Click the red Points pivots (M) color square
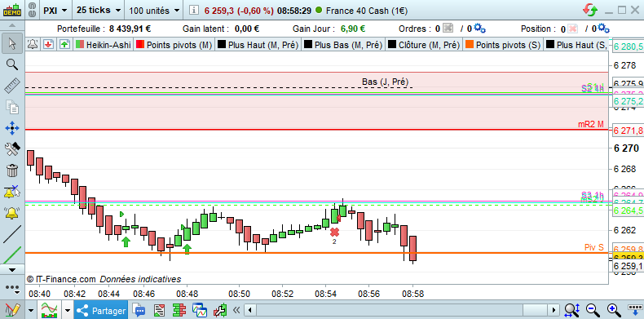The height and width of the screenshot is (319, 644). click(x=140, y=45)
